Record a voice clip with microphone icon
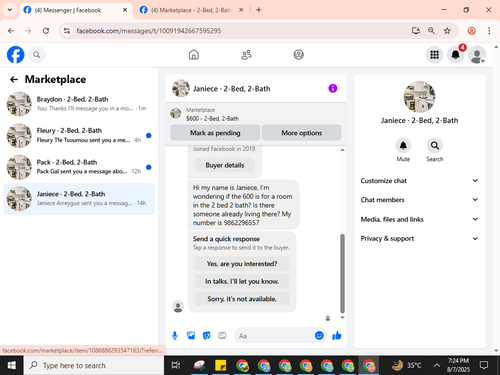 175,336
